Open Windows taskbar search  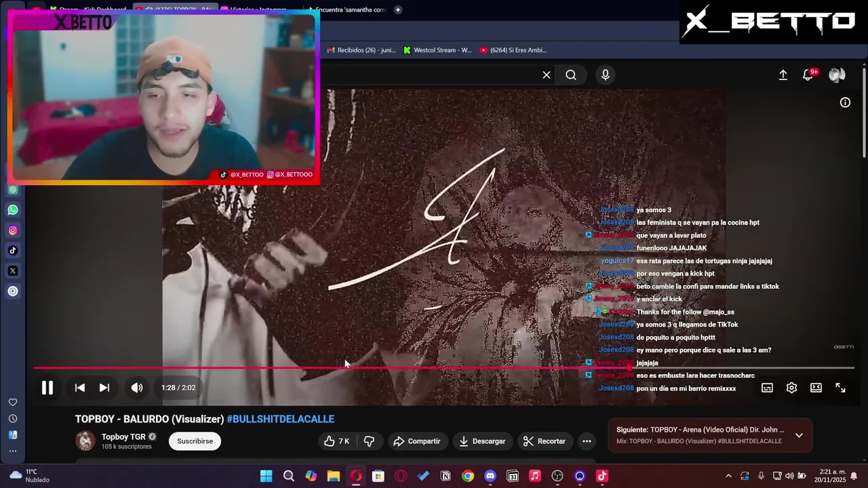[x=288, y=476]
